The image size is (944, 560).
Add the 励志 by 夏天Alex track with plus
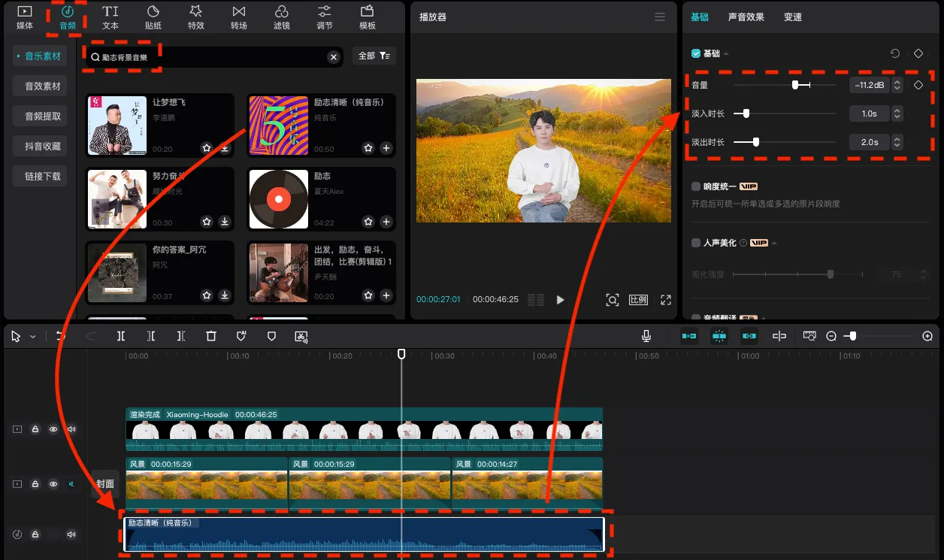click(x=386, y=222)
